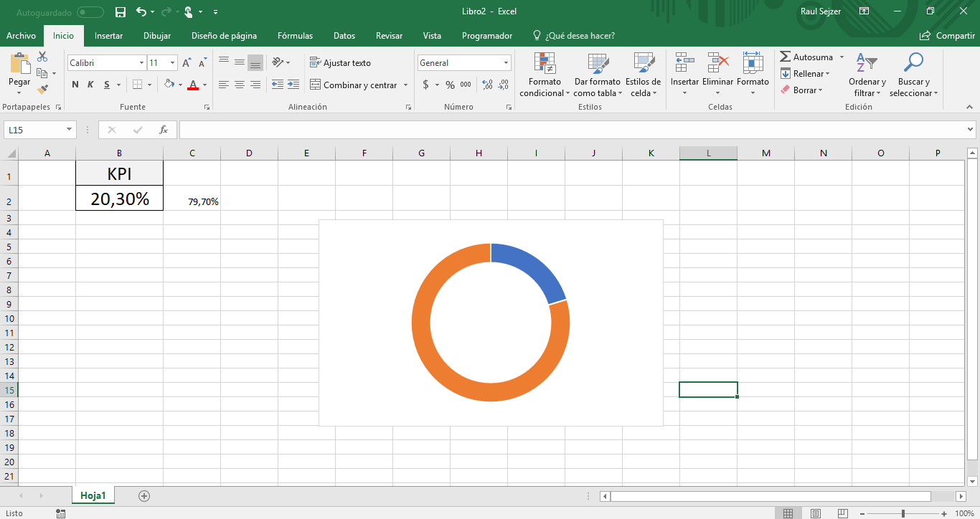Click the Insertar cells icon

(684, 63)
